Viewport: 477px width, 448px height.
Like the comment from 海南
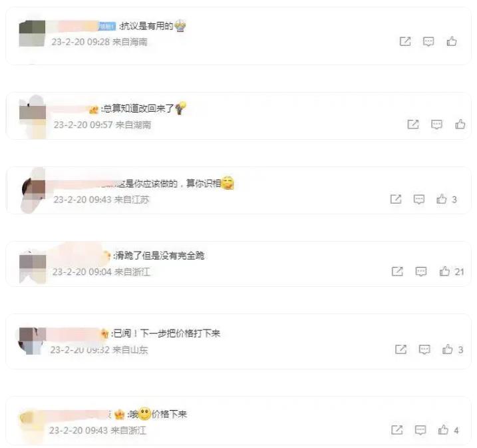[x=452, y=41]
